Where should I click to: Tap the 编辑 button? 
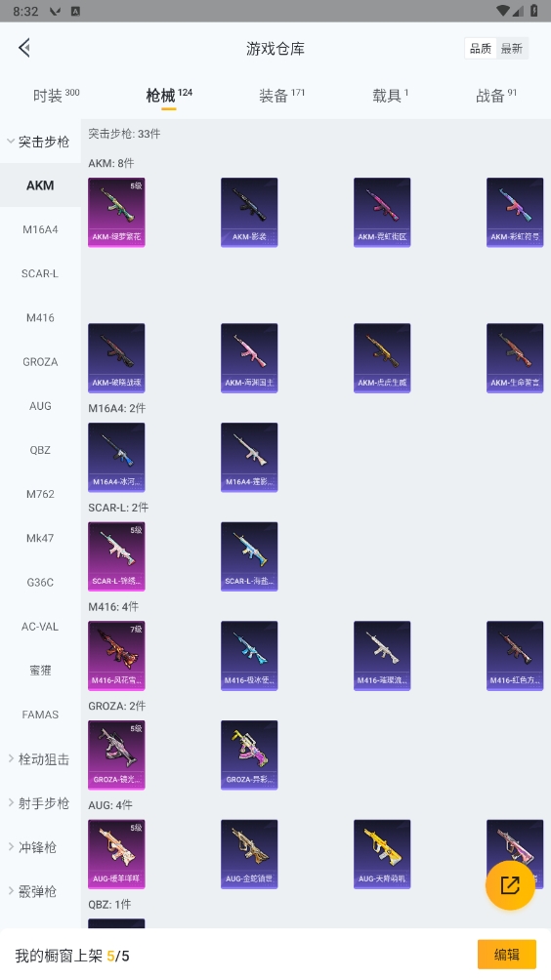pyautogui.click(x=507, y=955)
